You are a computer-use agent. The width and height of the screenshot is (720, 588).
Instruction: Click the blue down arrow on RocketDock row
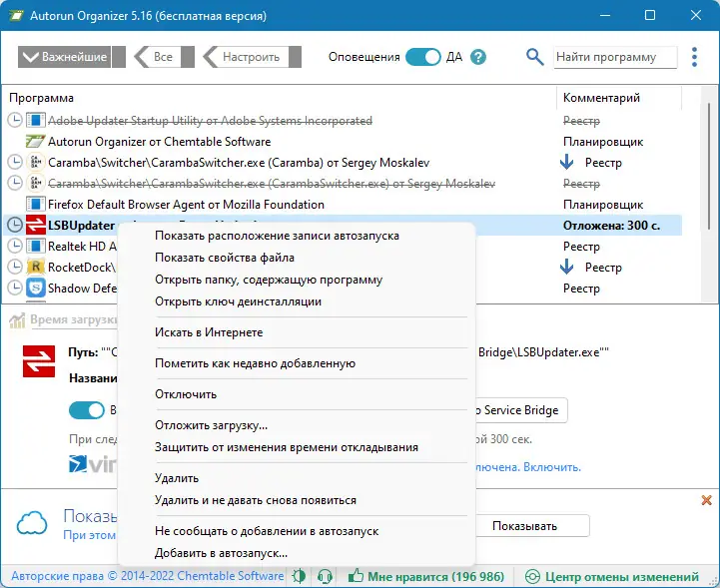coord(567,267)
